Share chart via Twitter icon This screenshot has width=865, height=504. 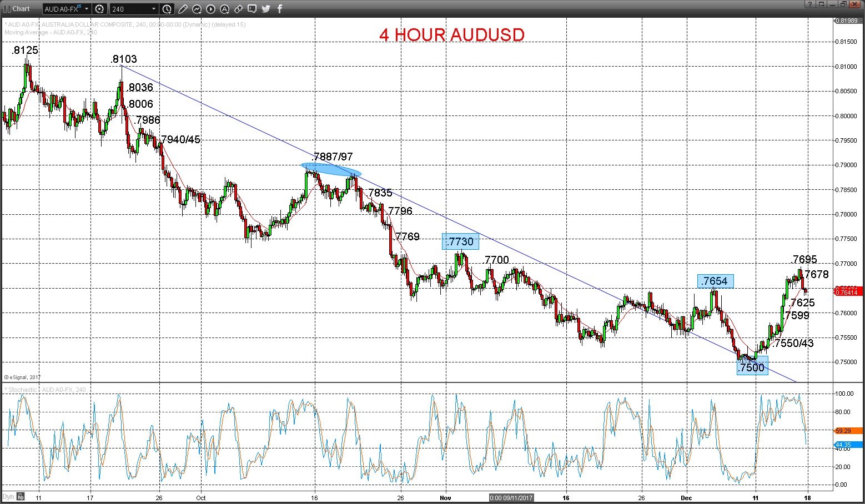point(266,9)
